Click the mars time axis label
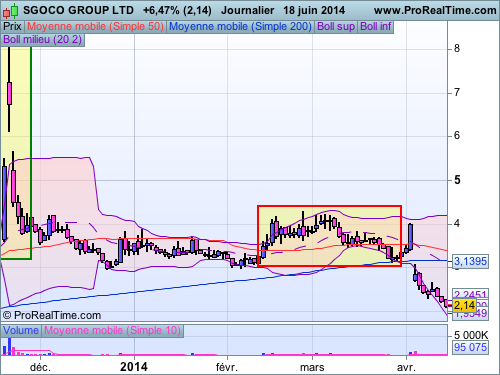This screenshot has width=500, height=375. click(x=312, y=368)
